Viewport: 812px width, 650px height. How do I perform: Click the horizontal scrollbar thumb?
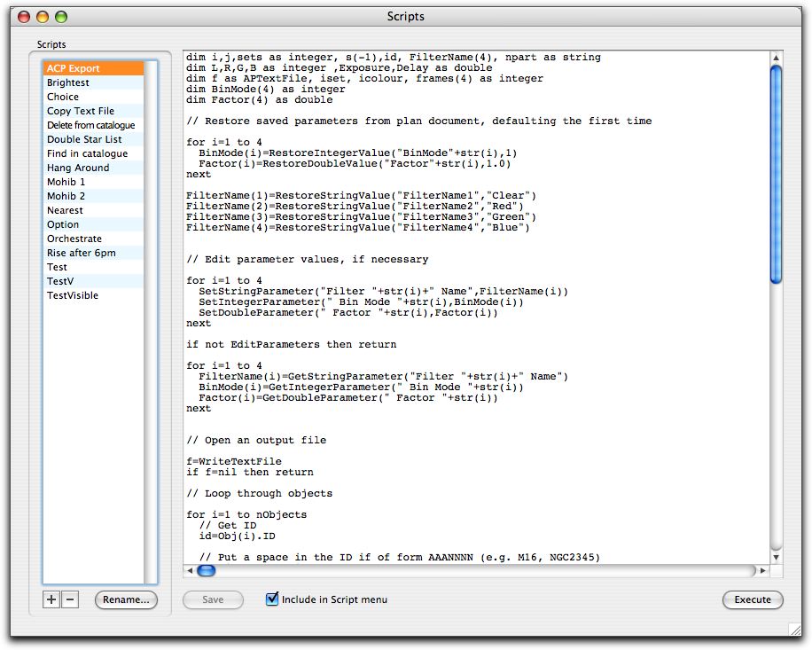coord(206,571)
